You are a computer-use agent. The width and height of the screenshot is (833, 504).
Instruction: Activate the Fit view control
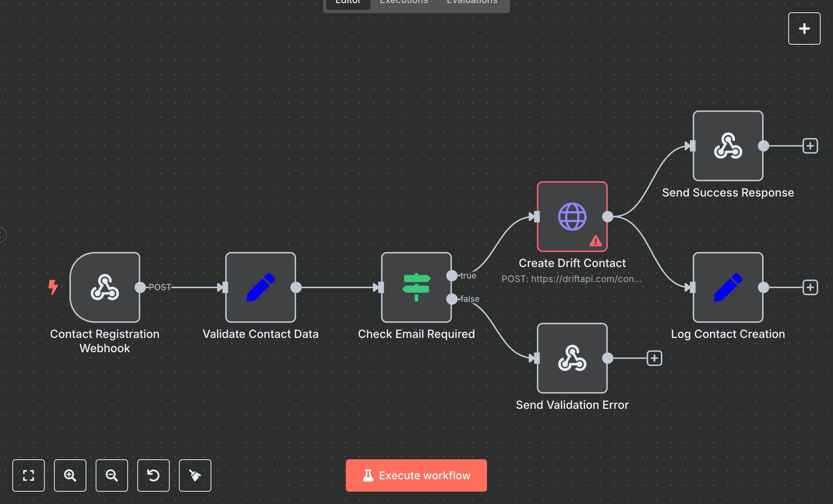(29, 475)
